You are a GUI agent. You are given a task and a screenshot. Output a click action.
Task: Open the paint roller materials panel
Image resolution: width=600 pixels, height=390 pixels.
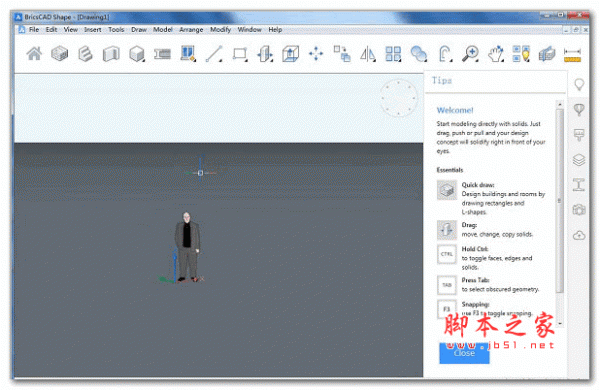coord(579,135)
